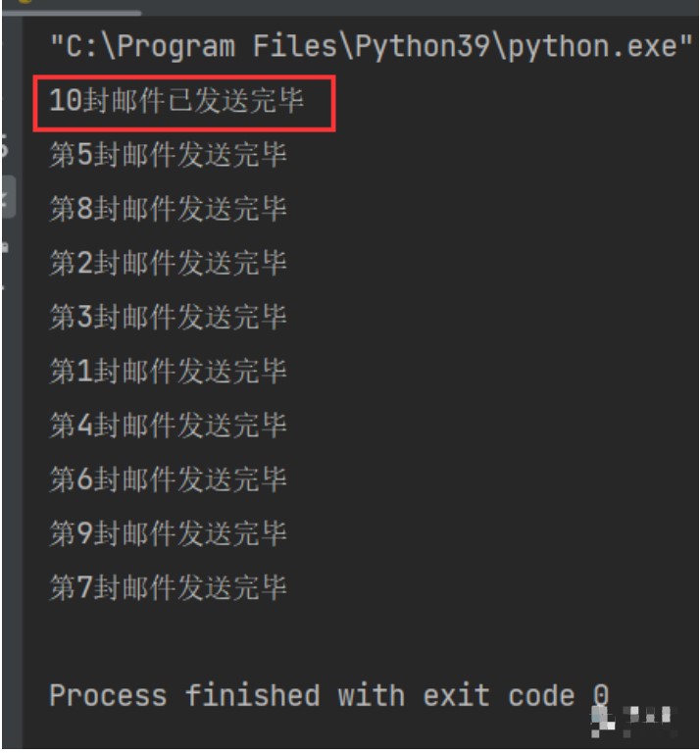Click the print icon in left gutter
700x754 pixels.
tap(5, 247)
